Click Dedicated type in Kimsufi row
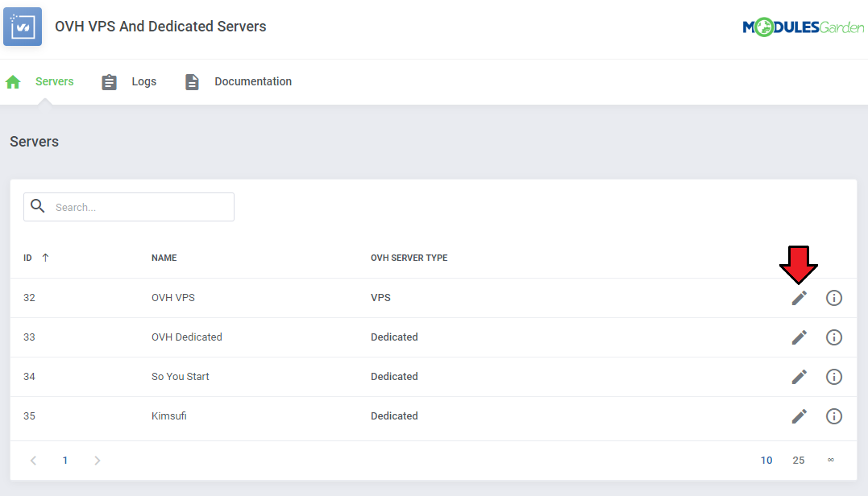 coord(394,415)
